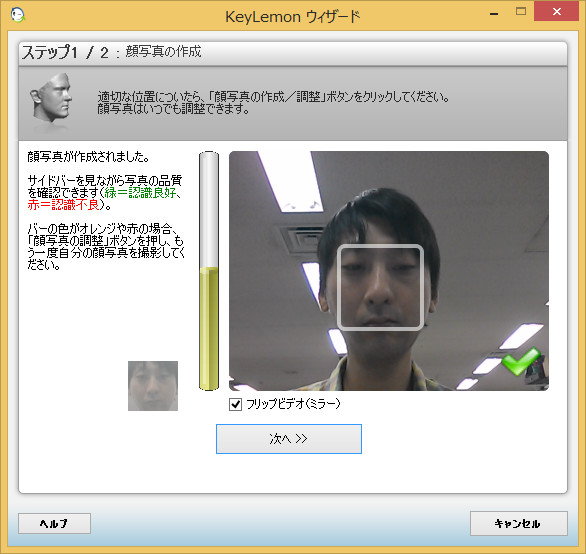The image size is (586, 554).
Task: Click the yellow recognition quality bar
Action: (x=209, y=271)
